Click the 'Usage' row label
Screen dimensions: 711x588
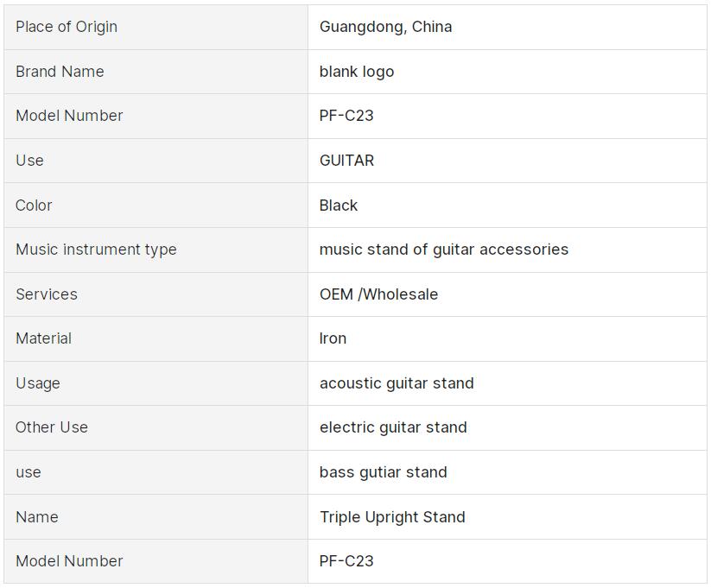pyautogui.click(x=38, y=383)
